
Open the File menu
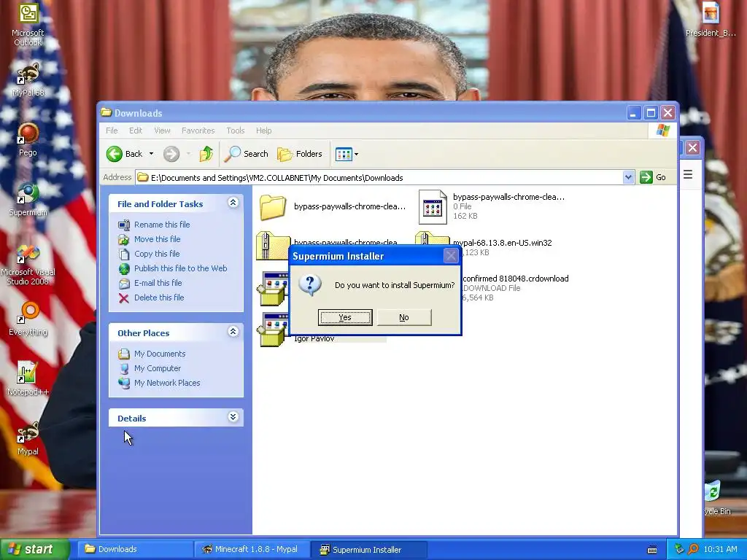coord(112,131)
